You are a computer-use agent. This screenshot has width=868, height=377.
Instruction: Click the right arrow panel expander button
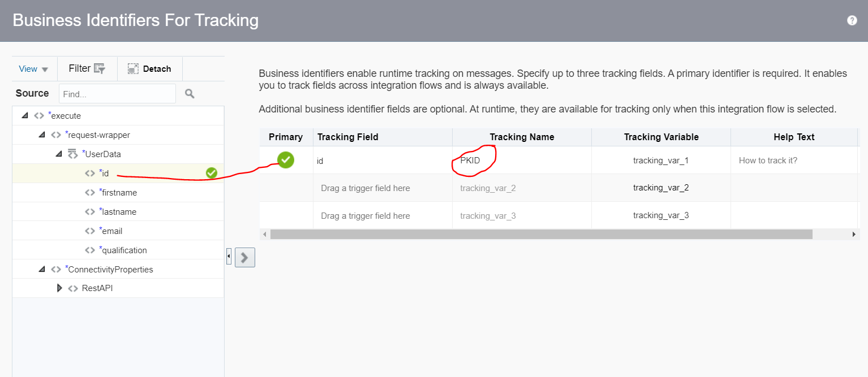pyautogui.click(x=244, y=257)
